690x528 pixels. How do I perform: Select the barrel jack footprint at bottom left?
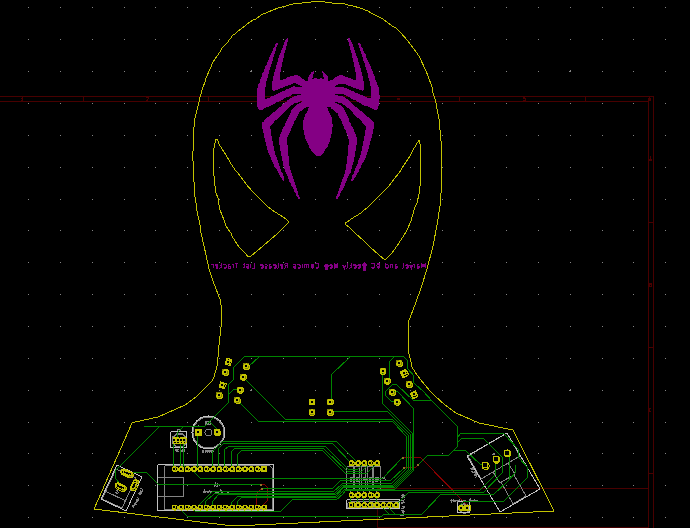coord(122,487)
